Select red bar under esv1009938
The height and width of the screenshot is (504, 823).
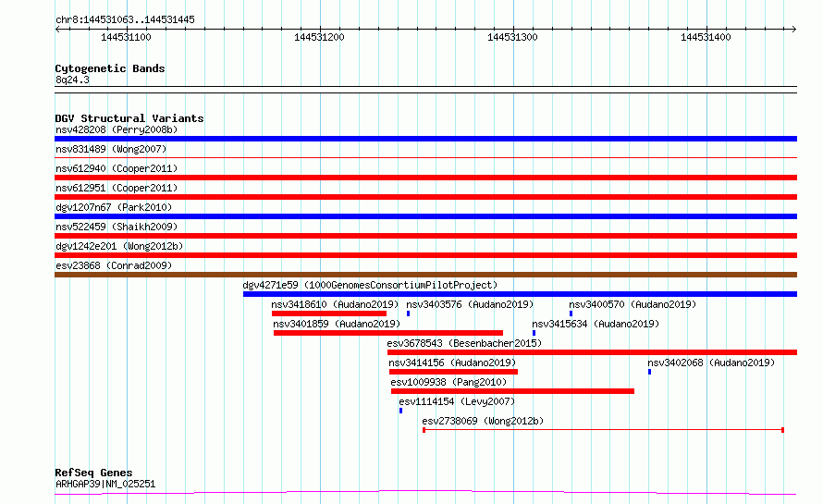click(513, 391)
